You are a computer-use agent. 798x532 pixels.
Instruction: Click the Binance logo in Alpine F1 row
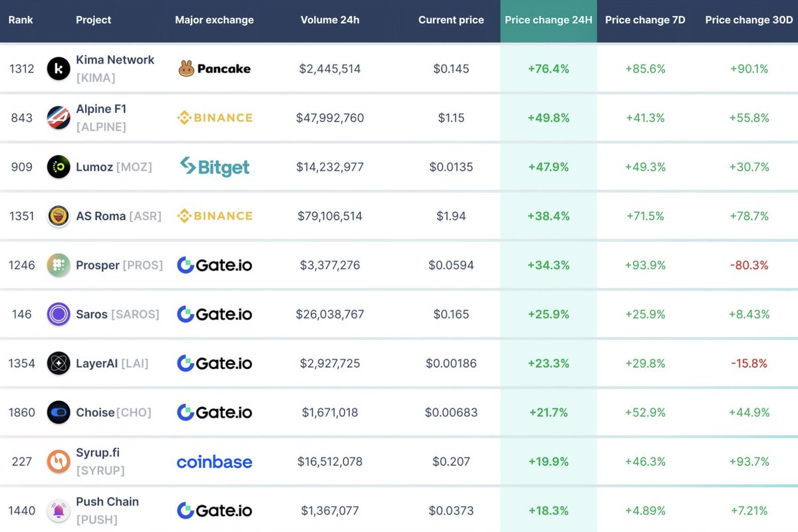214,118
